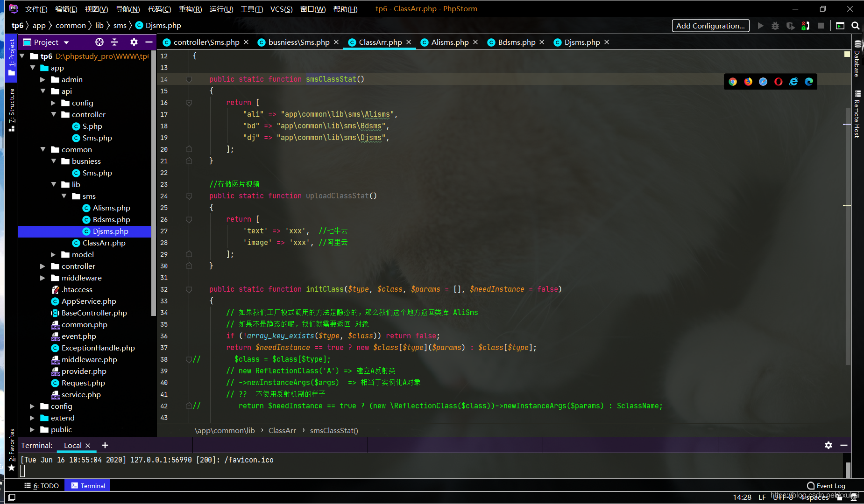
Task: Select ClassArr.php in project tree
Action: pyautogui.click(x=104, y=243)
